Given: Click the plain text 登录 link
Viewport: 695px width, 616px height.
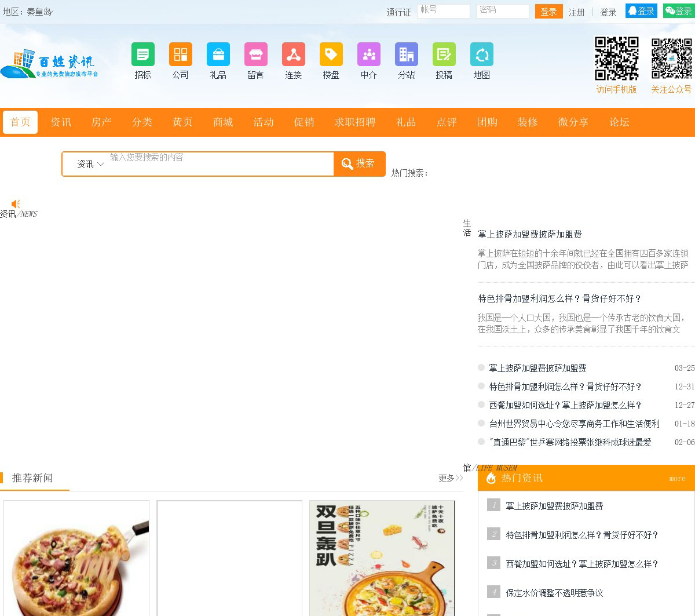Looking at the screenshot, I should coord(608,12).
